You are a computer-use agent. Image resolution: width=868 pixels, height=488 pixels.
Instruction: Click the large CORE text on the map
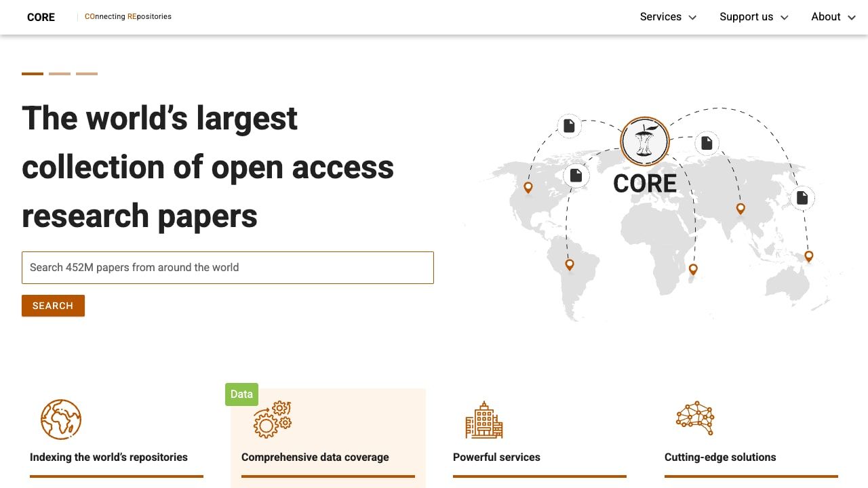click(x=645, y=184)
